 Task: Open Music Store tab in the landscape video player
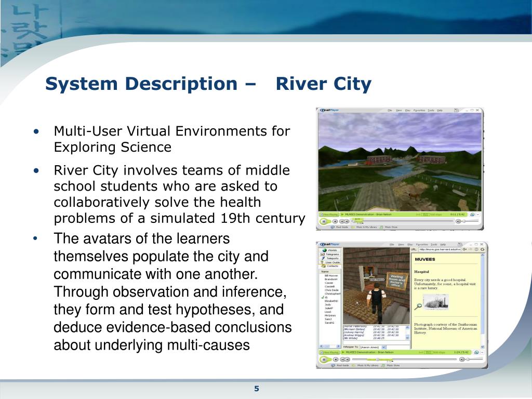389,227
